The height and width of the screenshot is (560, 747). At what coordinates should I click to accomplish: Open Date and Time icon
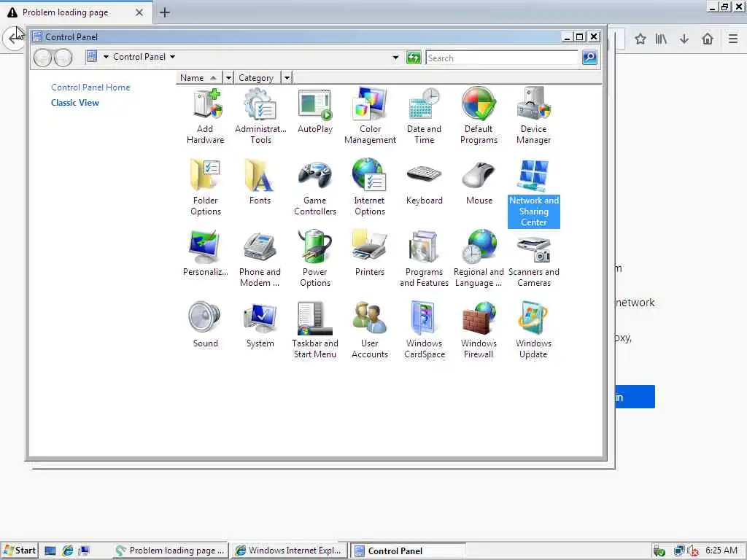click(424, 116)
